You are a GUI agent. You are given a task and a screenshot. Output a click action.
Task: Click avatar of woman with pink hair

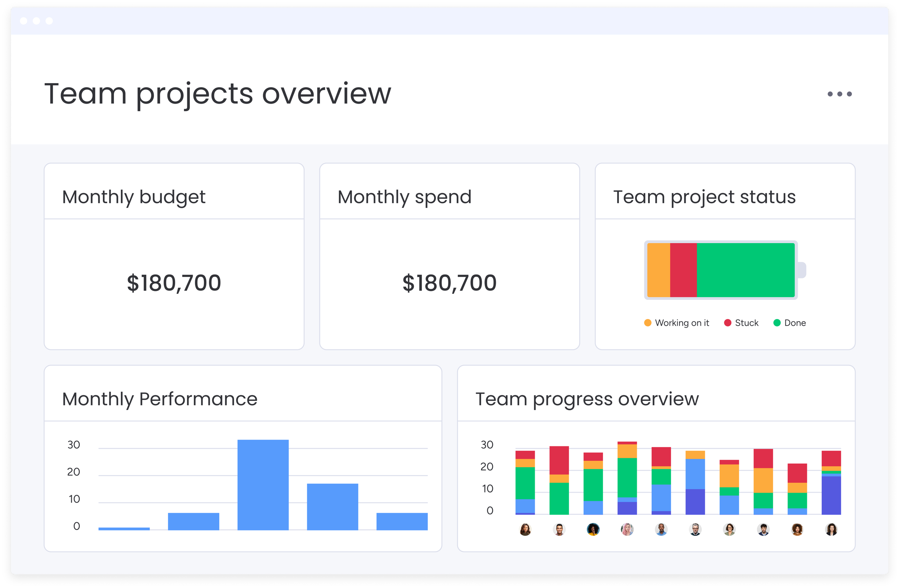coord(627,529)
